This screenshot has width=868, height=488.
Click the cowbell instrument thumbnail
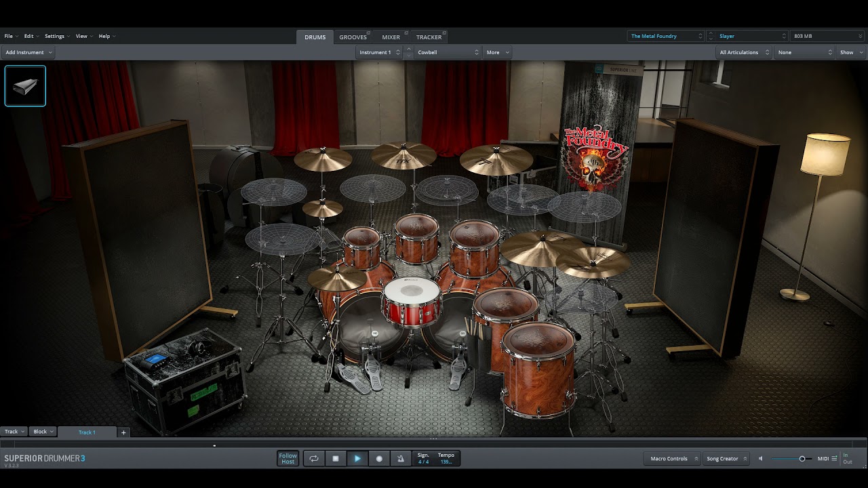pos(25,86)
